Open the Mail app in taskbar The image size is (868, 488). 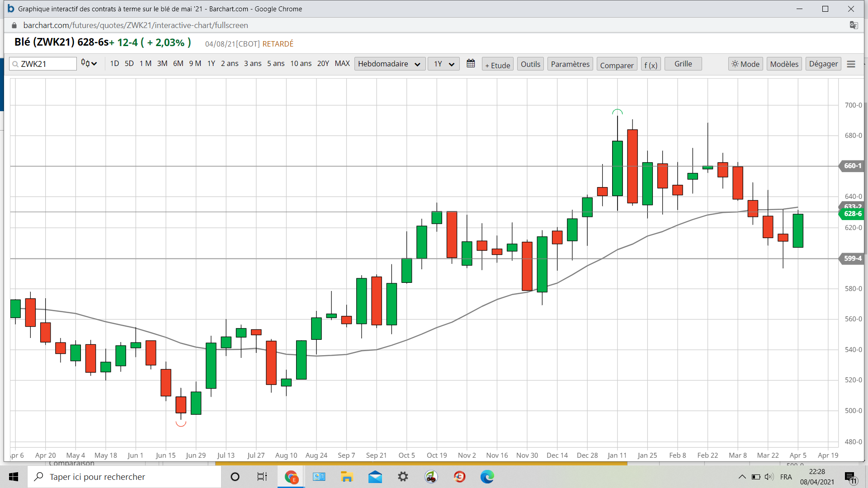point(375,477)
